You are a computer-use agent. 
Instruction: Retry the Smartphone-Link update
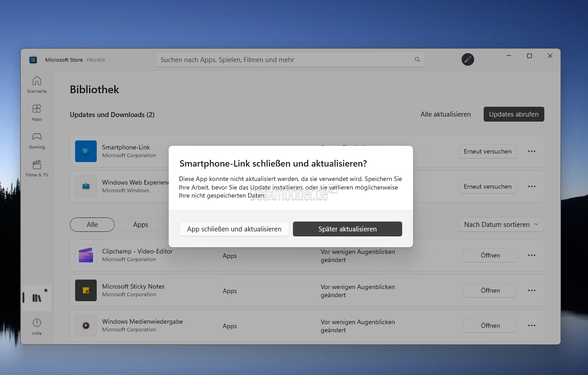pos(488,151)
